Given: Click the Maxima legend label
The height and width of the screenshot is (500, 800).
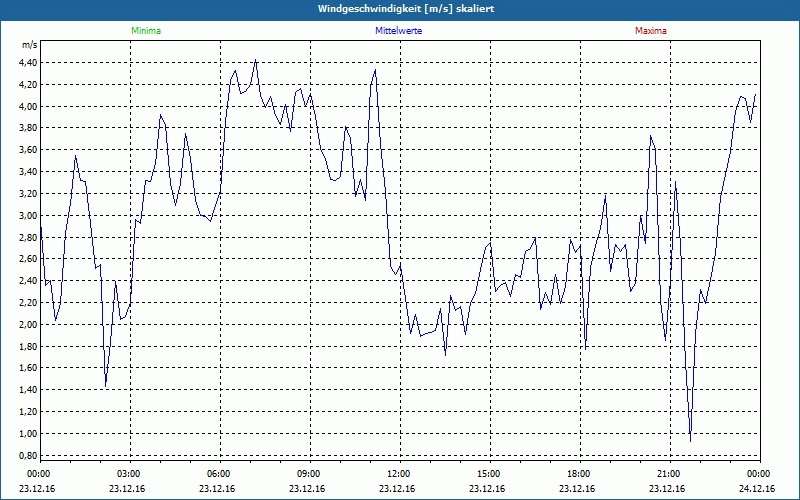Looking at the screenshot, I should click(651, 31).
